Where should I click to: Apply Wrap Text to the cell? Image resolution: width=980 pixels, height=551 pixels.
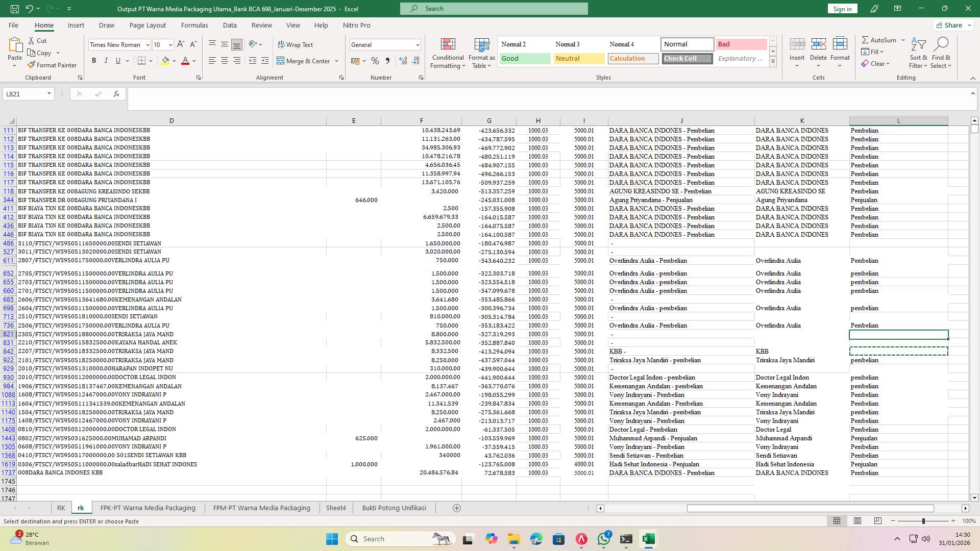[296, 44]
